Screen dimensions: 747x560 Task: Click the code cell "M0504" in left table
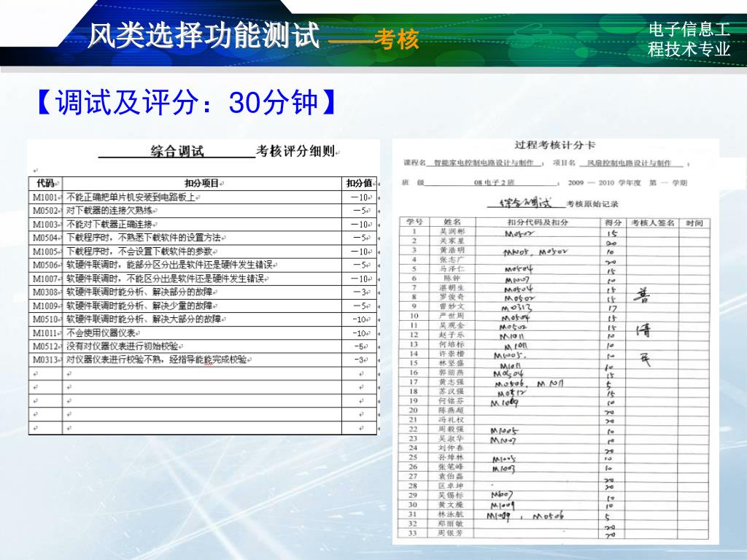[x=44, y=238]
